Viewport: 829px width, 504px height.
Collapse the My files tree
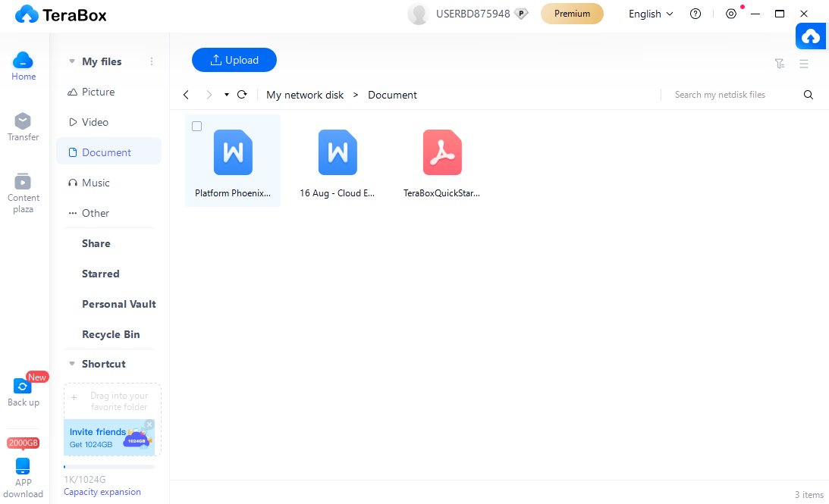[x=72, y=61]
